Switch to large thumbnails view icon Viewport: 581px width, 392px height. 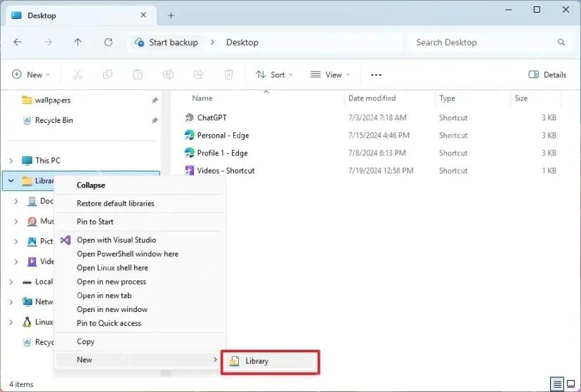(x=571, y=384)
